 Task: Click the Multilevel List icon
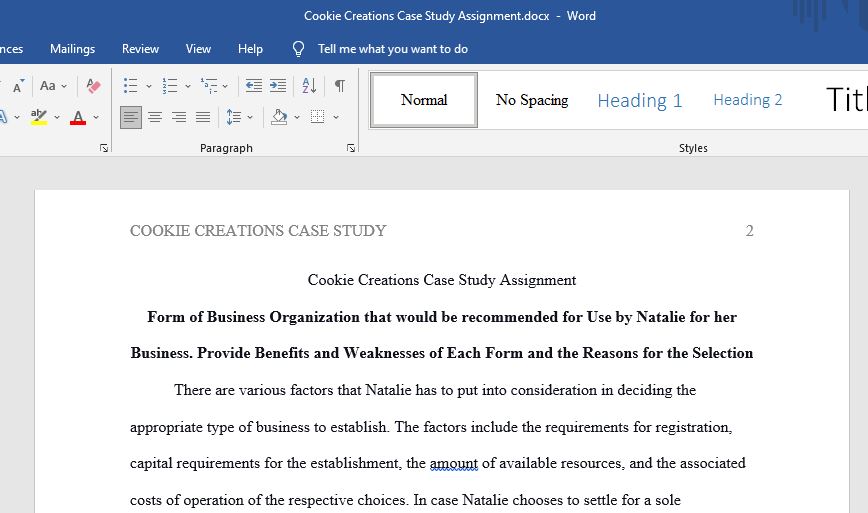[x=209, y=86]
